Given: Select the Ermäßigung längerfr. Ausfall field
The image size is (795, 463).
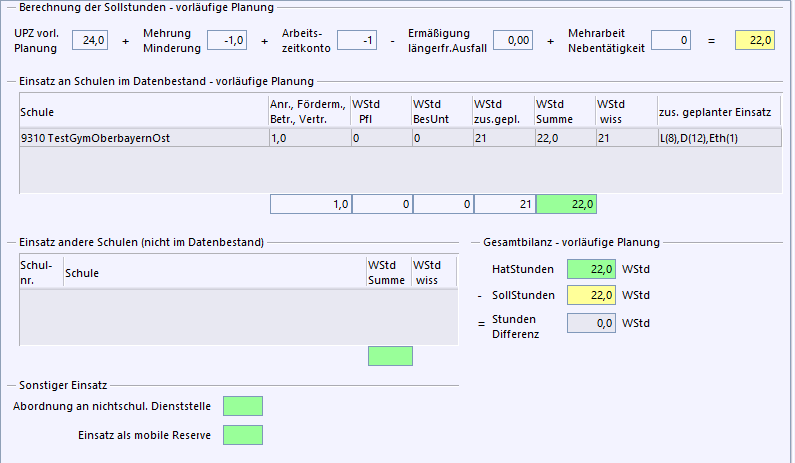Looking at the screenshot, I should [x=513, y=40].
